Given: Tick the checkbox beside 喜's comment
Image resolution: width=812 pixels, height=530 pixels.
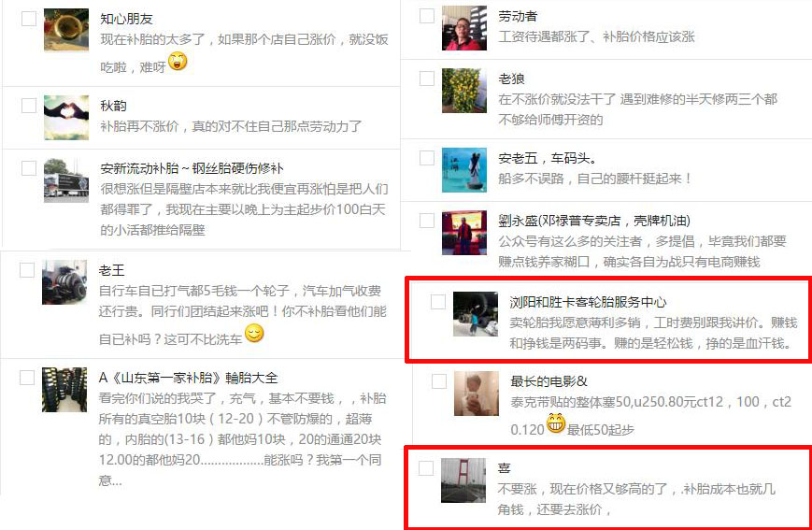Looking at the screenshot, I should [426, 468].
